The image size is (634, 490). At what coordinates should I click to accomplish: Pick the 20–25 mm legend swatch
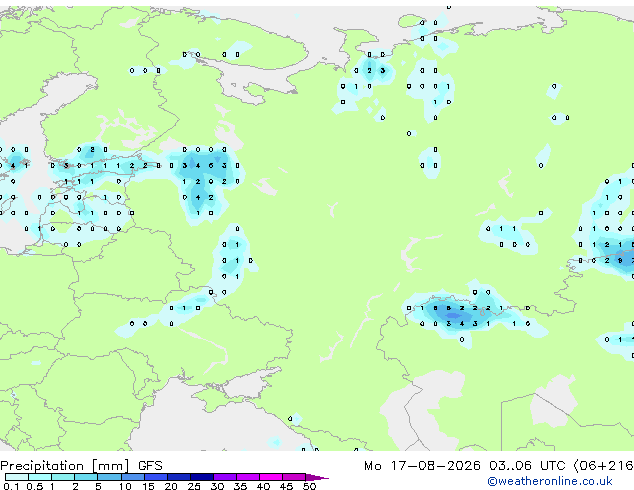(178, 477)
